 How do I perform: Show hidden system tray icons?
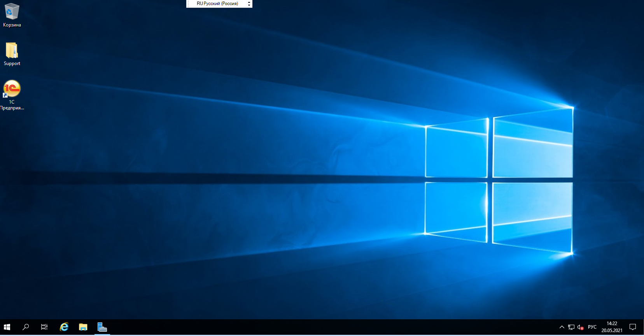[x=562, y=327]
